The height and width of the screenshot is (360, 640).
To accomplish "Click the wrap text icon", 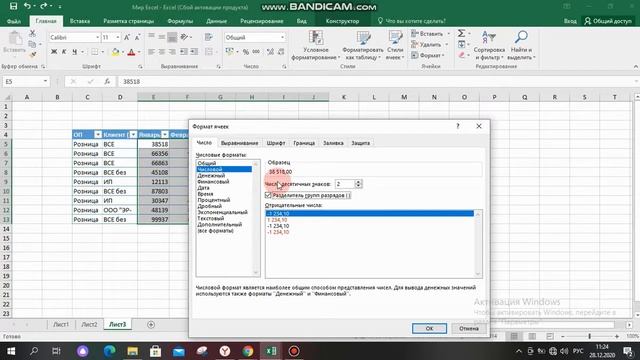I will [x=209, y=38].
